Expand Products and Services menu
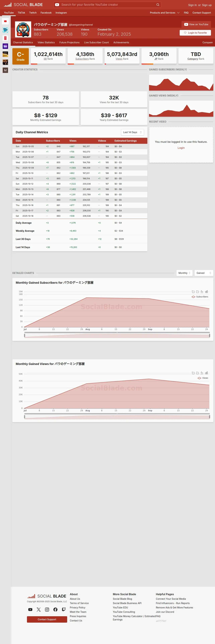215x644 pixels. (x=165, y=13)
